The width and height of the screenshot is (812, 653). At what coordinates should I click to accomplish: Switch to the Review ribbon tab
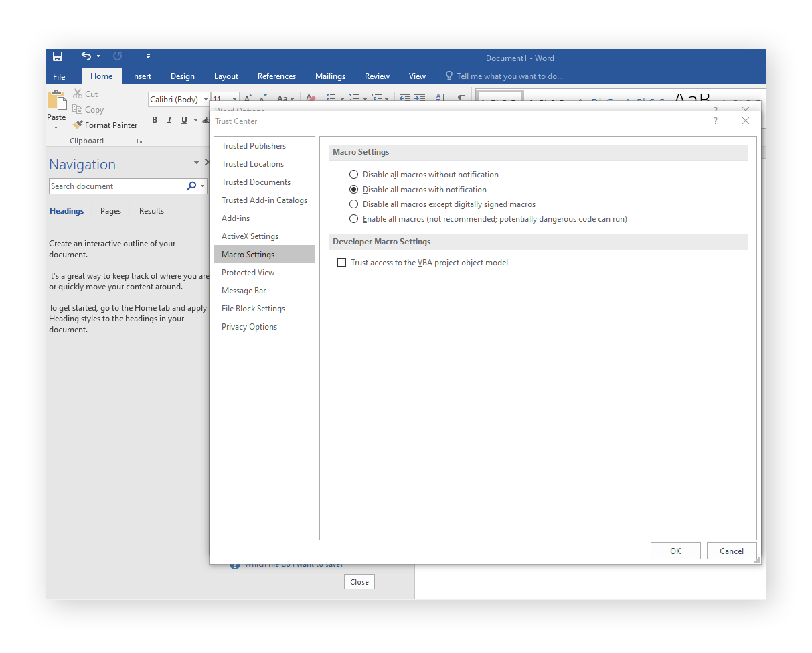377,76
